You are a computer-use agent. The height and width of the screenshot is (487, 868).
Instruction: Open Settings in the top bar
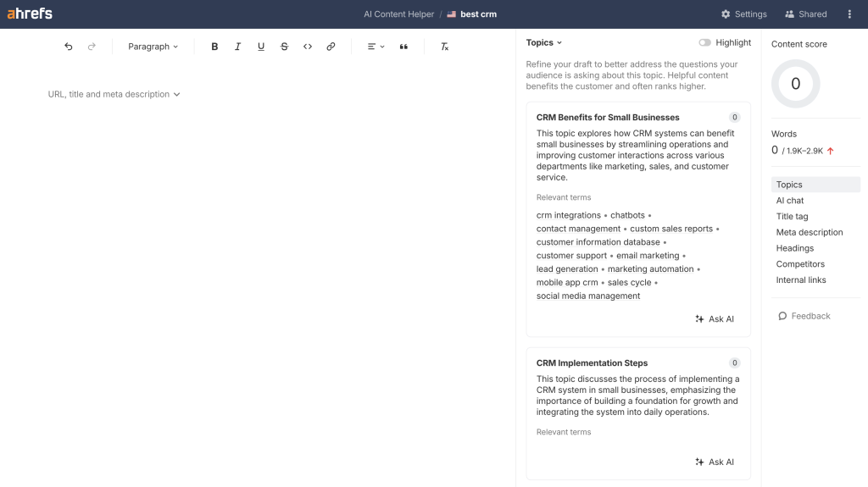tap(743, 14)
